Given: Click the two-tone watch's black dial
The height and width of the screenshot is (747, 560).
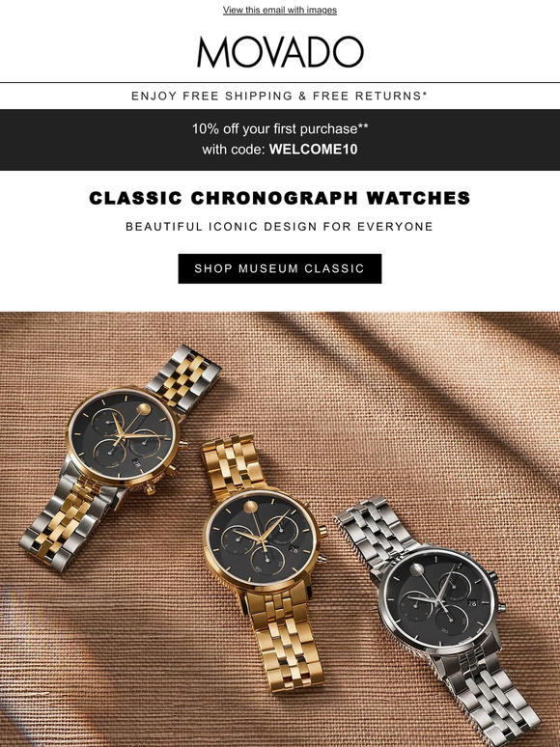Looking at the screenshot, I should (x=123, y=436).
